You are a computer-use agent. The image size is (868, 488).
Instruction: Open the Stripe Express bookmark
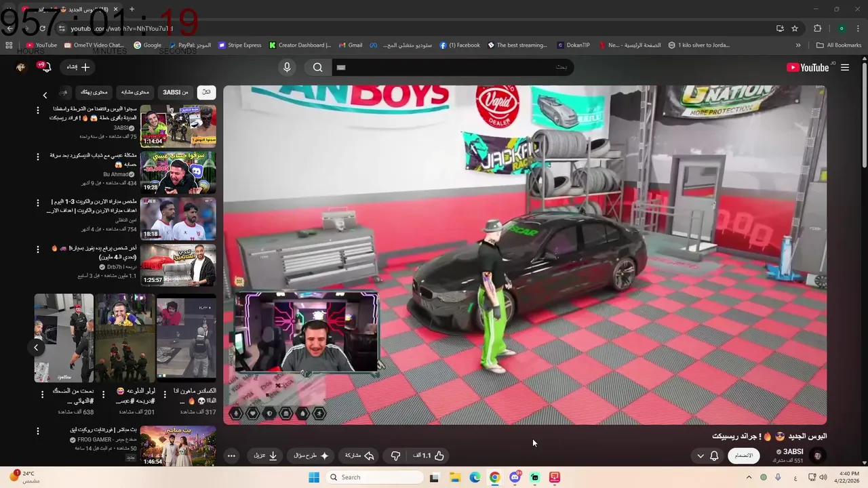coord(239,45)
